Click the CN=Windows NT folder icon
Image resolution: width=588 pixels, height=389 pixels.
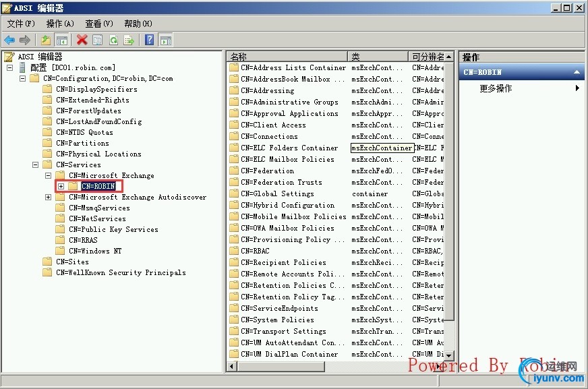(60, 251)
